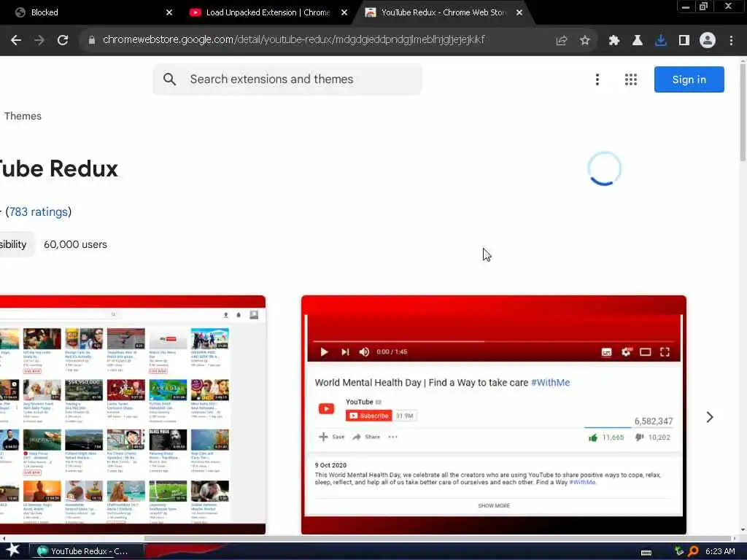
Task: Open the 783 ratings link
Action: [x=39, y=212]
